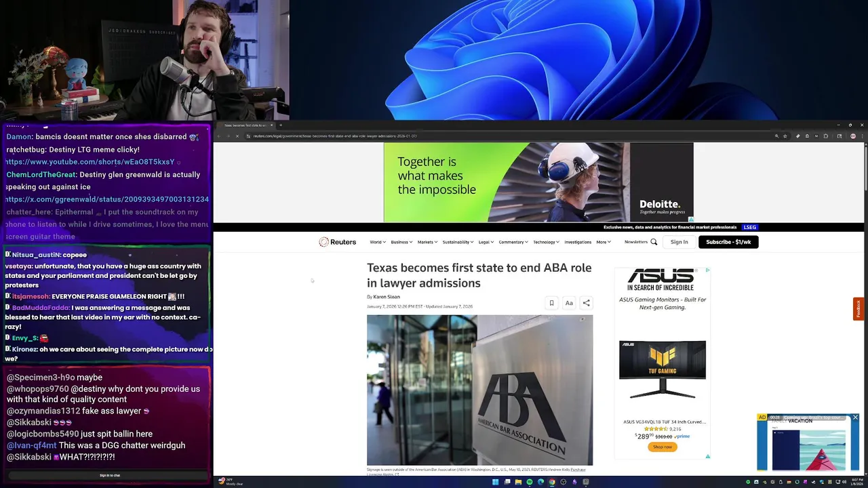
Task: Click the AdChoices icon on ASUS ad
Action: coord(707,270)
